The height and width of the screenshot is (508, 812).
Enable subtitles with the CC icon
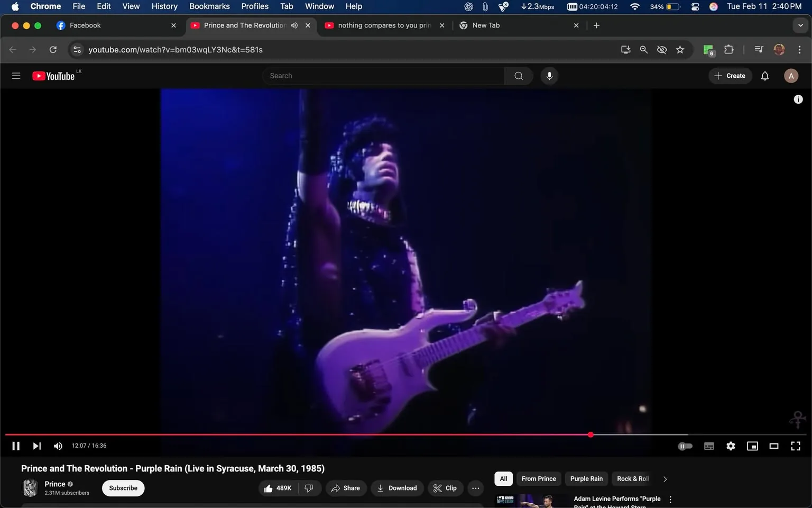(x=709, y=446)
